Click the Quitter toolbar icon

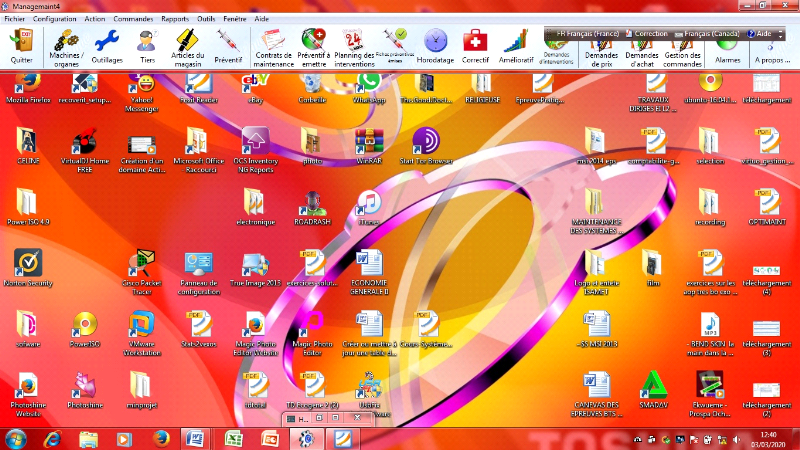[21, 46]
